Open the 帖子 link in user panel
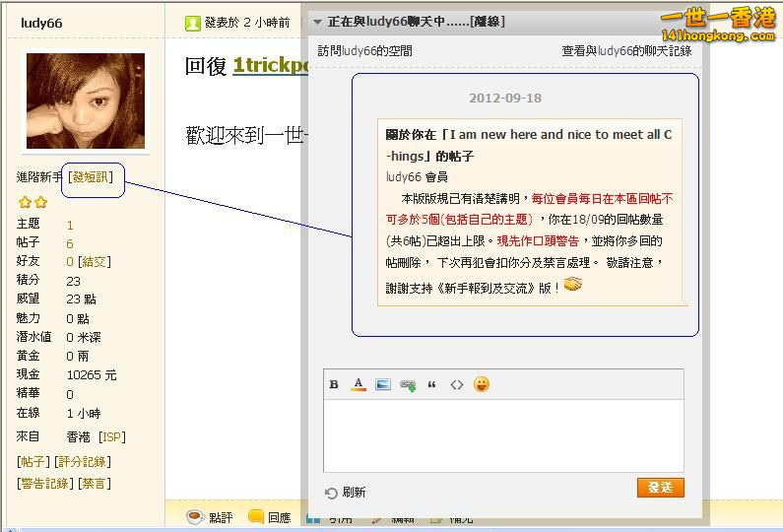Screen dimensions: 783x532 coord(33,462)
